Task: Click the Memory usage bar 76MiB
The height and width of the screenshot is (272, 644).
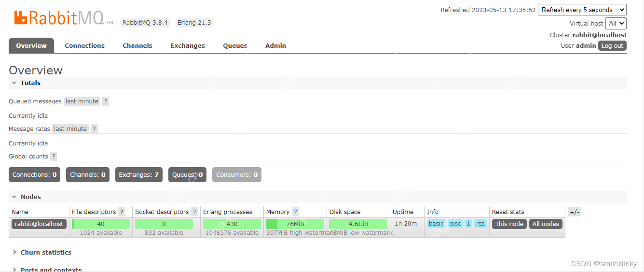Action: coord(295,224)
